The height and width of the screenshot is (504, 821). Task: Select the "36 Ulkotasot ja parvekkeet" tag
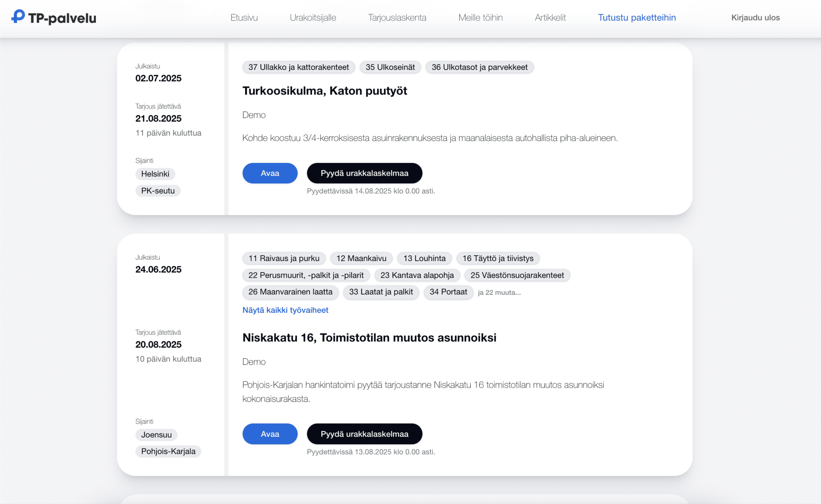pyautogui.click(x=479, y=67)
